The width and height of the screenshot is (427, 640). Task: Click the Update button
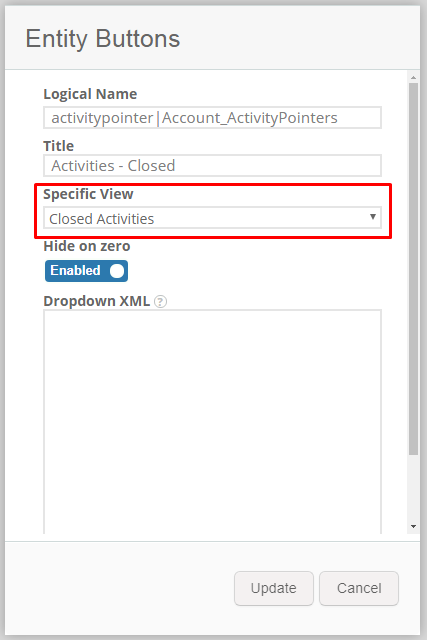pyautogui.click(x=274, y=588)
